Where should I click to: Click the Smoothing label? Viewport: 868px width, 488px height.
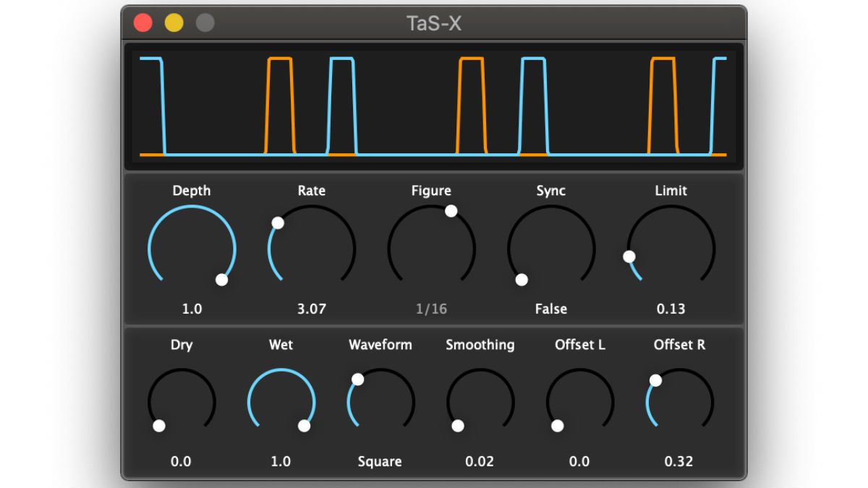click(x=480, y=345)
